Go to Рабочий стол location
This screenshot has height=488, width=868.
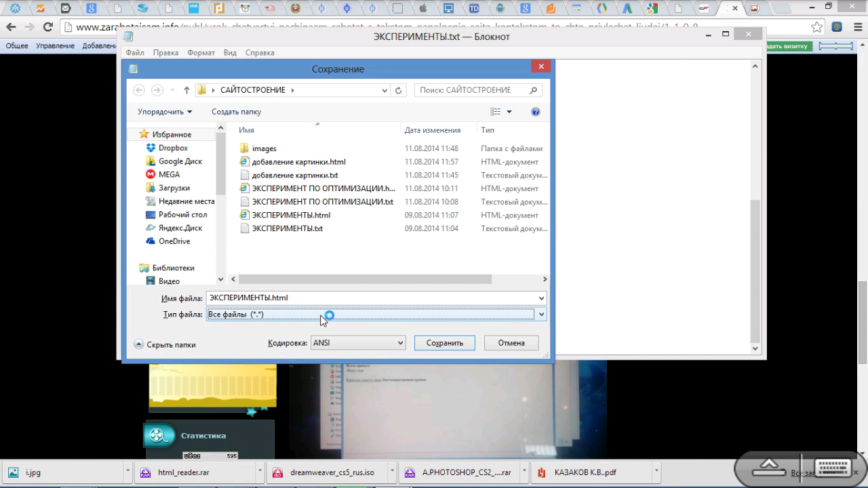177,214
